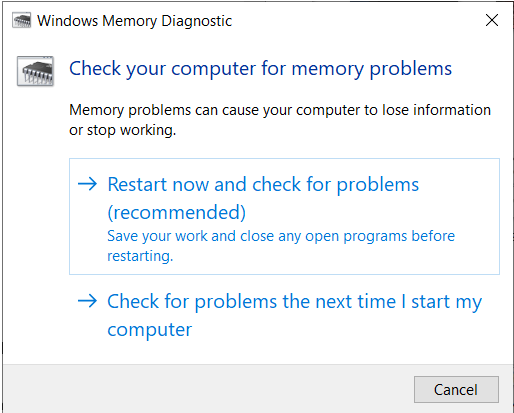The width and height of the screenshot is (514, 413).
Task: Click the word 'computer' under next-time option
Action: click(150, 330)
